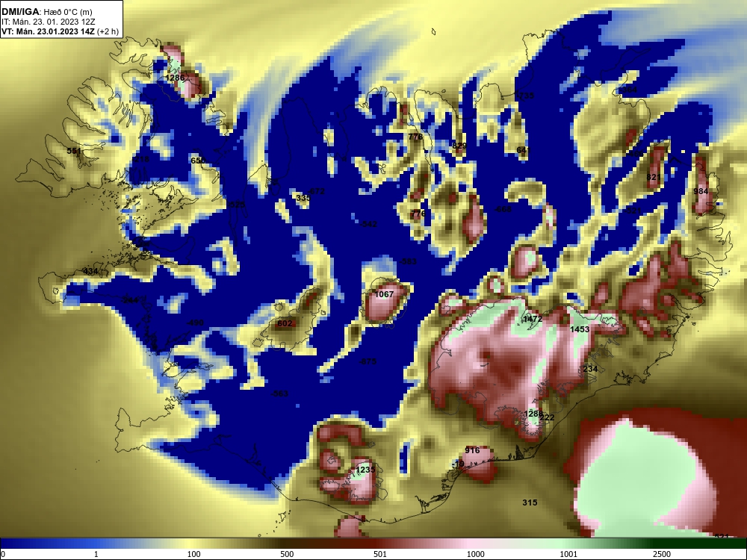Click the 602 value label
This screenshot has width=747, height=560.
point(285,323)
